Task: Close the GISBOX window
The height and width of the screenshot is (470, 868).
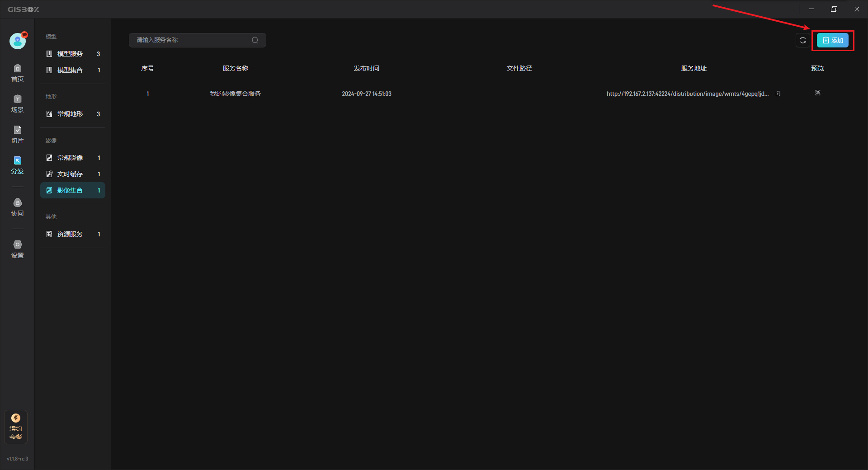Action: [857, 9]
